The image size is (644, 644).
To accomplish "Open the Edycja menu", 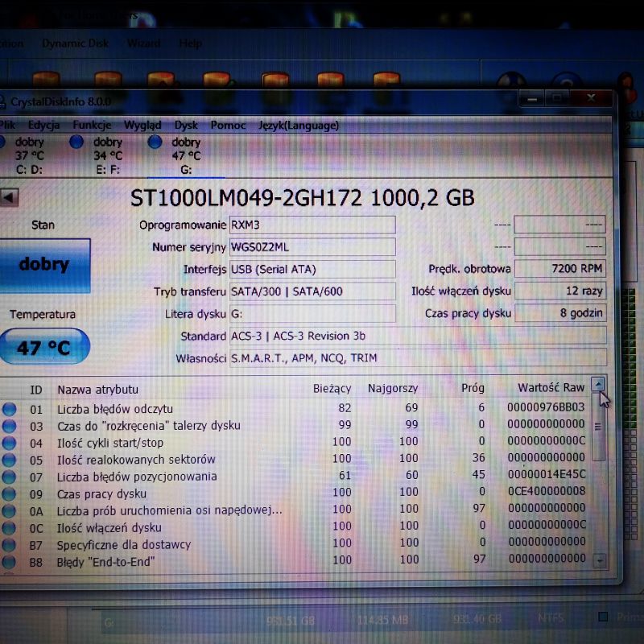I will pos(43,126).
